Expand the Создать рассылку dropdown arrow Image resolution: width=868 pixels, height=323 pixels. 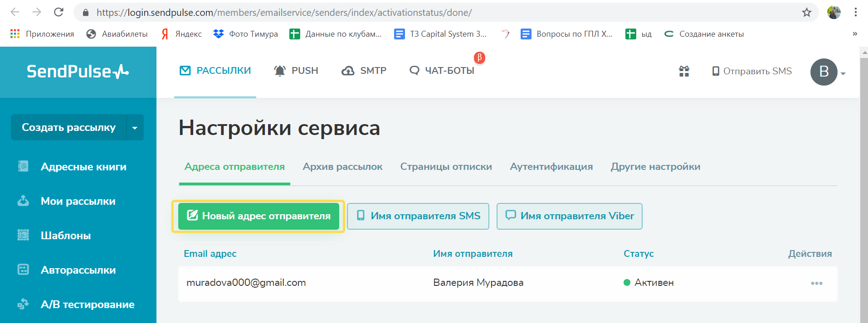point(135,127)
